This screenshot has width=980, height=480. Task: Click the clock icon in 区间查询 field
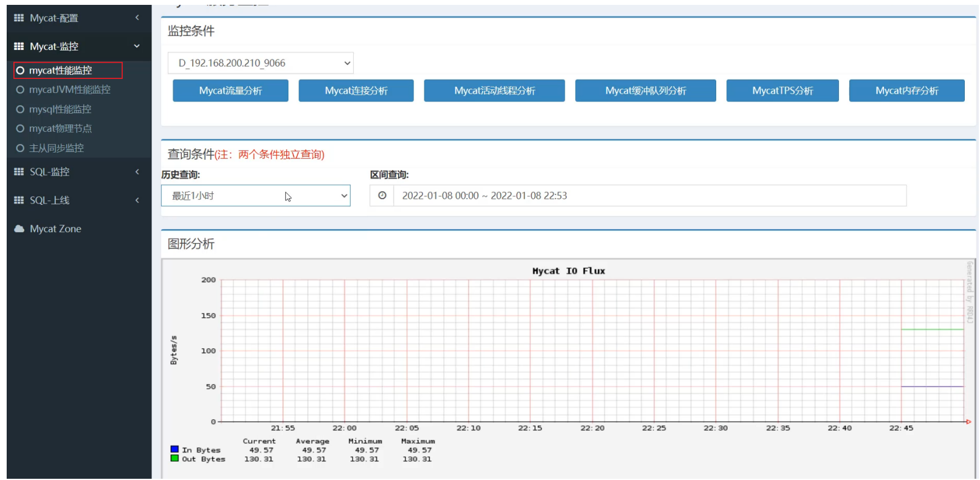click(382, 196)
